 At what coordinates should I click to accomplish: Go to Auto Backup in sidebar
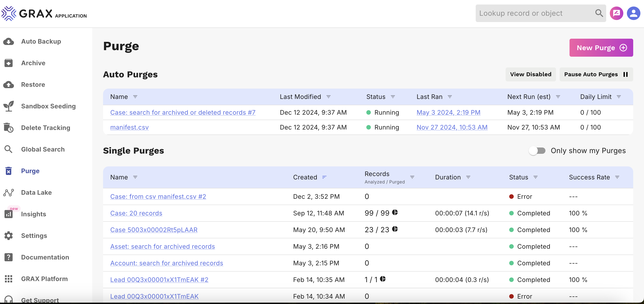(x=41, y=41)
